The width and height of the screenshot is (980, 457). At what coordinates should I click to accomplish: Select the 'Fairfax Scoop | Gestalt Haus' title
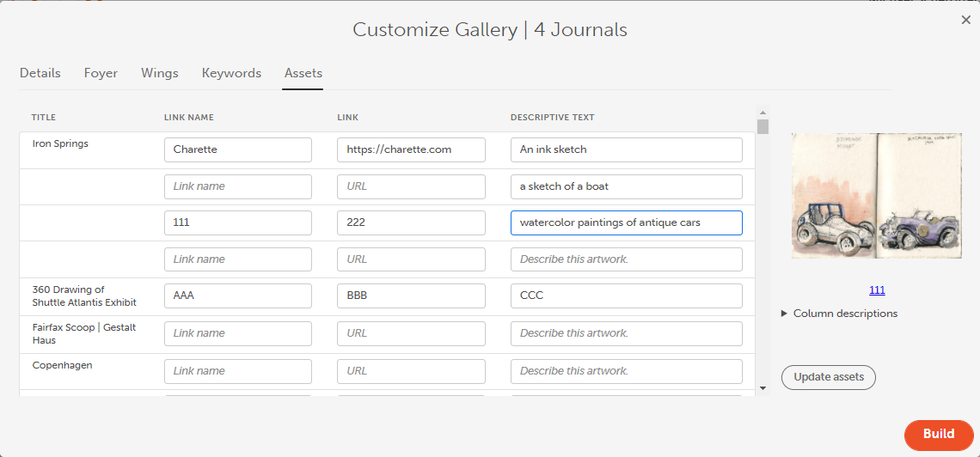pos(84,333)
